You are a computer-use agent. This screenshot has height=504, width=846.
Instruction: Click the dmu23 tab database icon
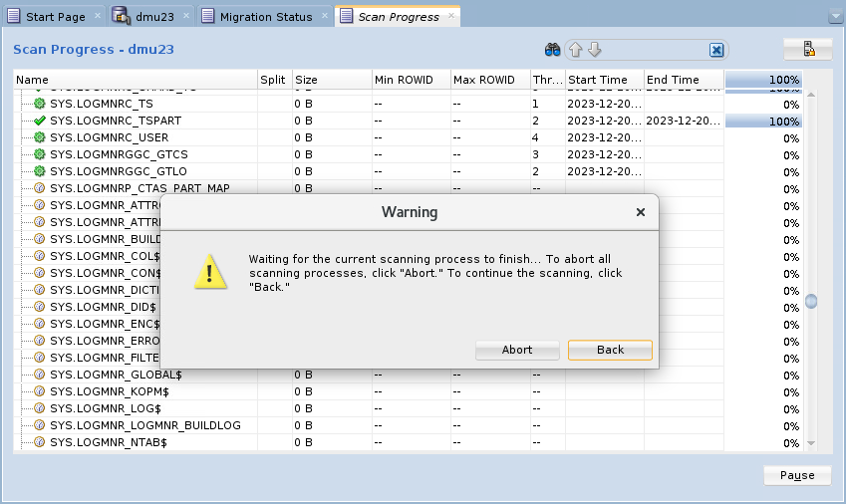tap(121, 16)
